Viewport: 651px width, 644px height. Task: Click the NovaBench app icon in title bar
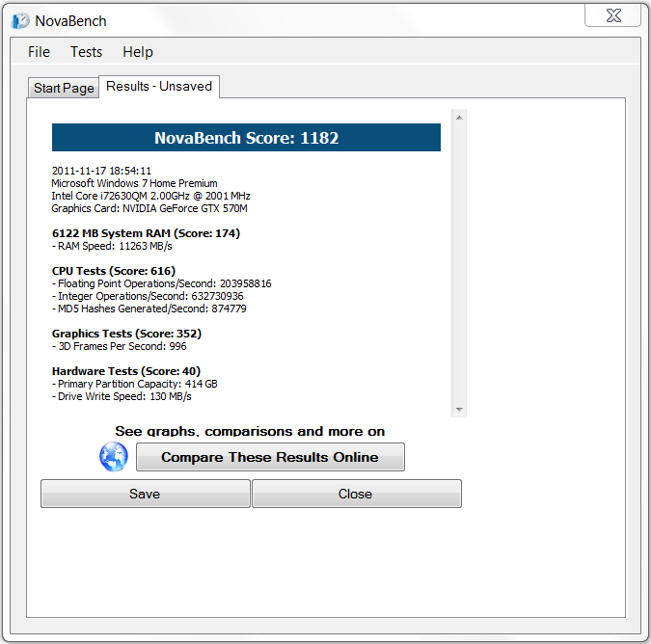[21, 21]
